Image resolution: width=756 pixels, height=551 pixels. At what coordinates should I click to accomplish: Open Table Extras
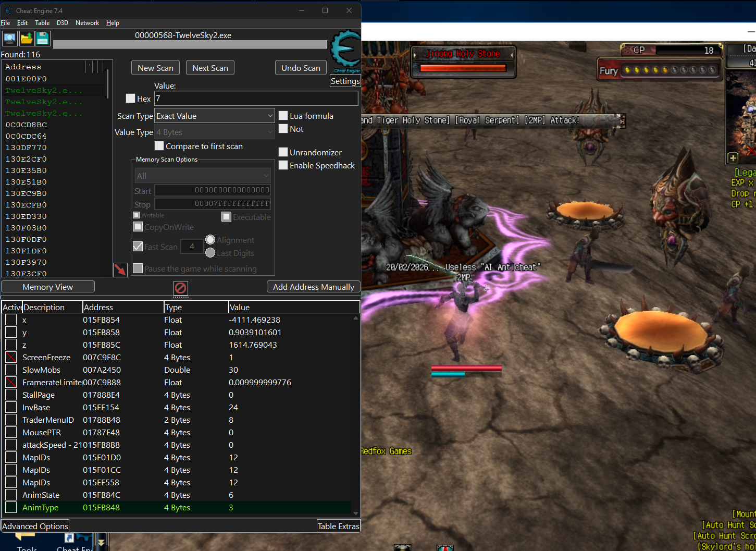pyautogui.click(x=339, y=526)
